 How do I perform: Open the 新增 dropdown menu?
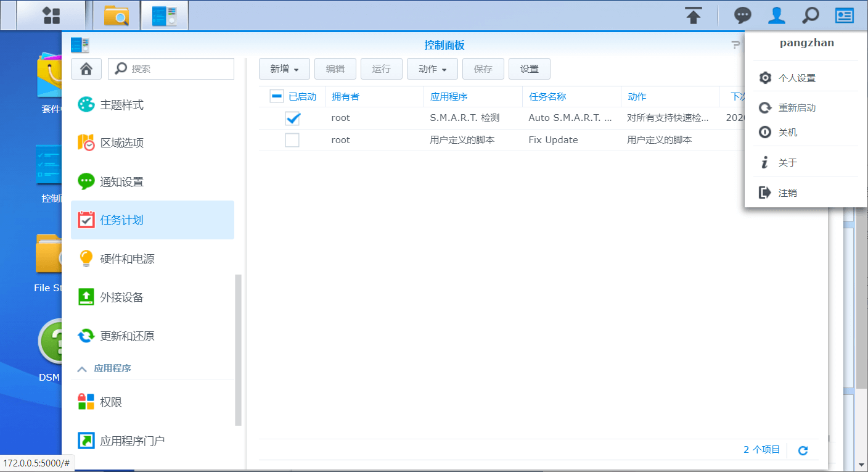tap(284, 68)
